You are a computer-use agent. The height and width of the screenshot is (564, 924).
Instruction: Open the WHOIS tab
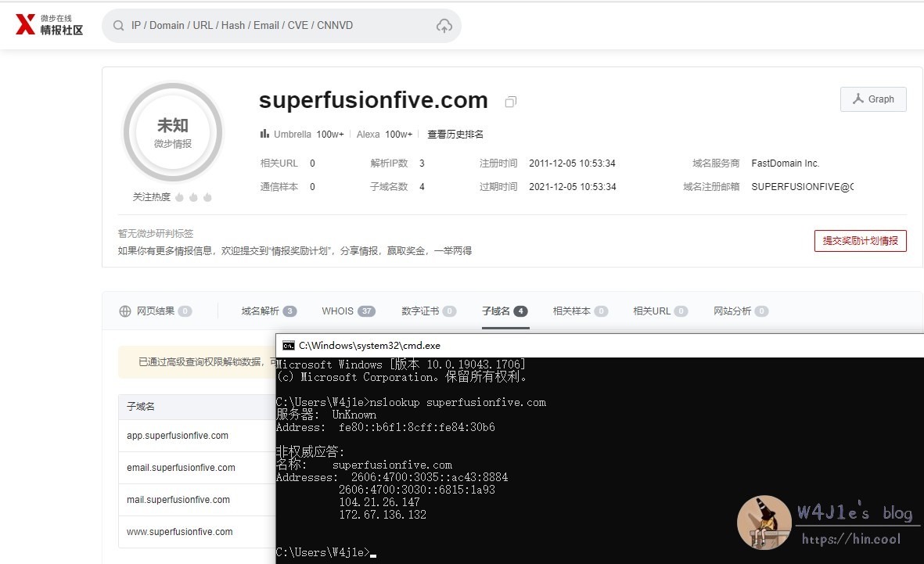pos(348,311)
